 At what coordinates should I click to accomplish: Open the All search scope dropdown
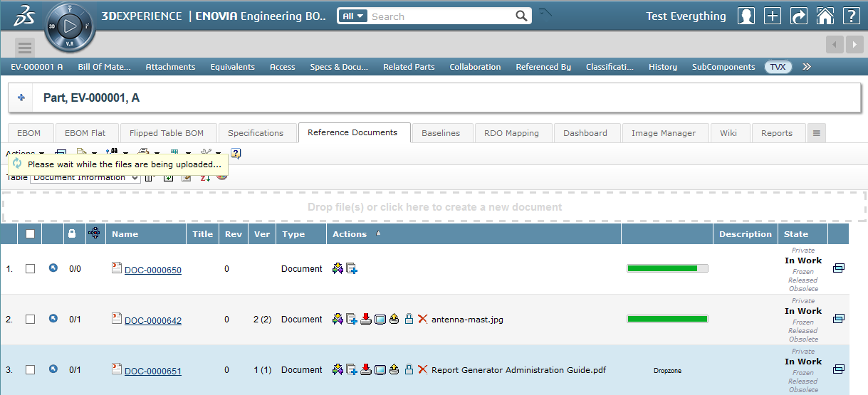point(352,16)
